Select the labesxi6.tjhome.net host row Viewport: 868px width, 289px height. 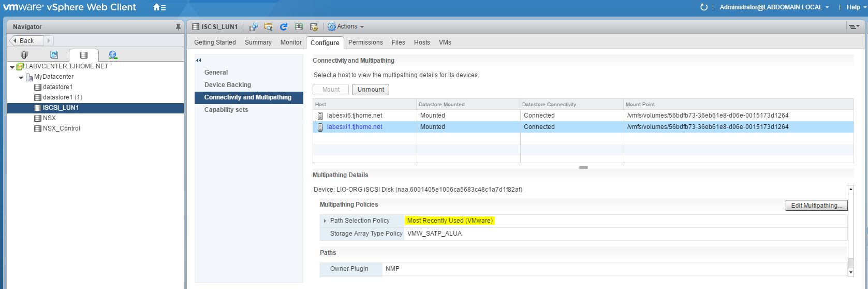[x=583, y=115]
